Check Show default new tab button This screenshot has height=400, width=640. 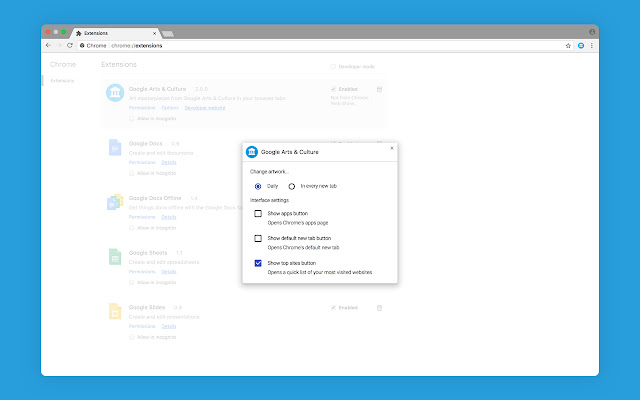click(258, 238)
